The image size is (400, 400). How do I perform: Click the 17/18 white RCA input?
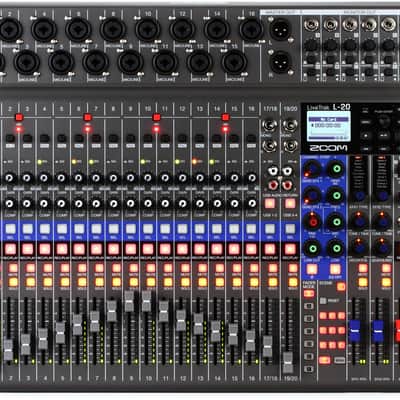[273, 171]
